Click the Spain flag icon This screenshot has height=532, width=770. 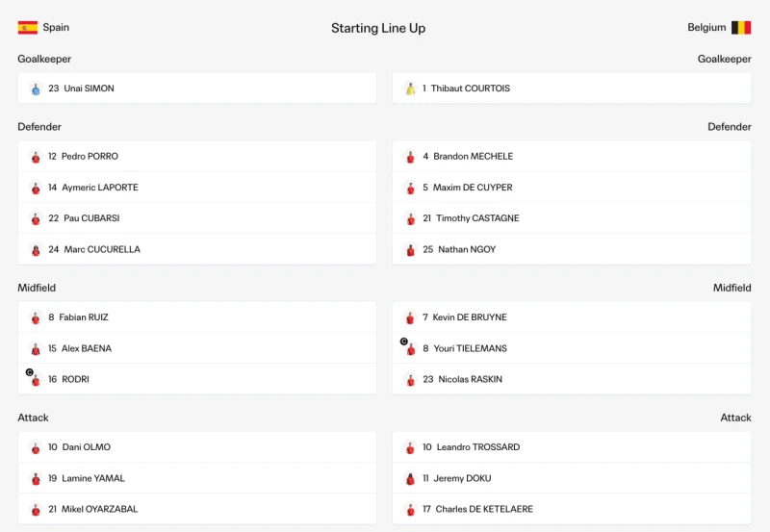coord(28,28)
